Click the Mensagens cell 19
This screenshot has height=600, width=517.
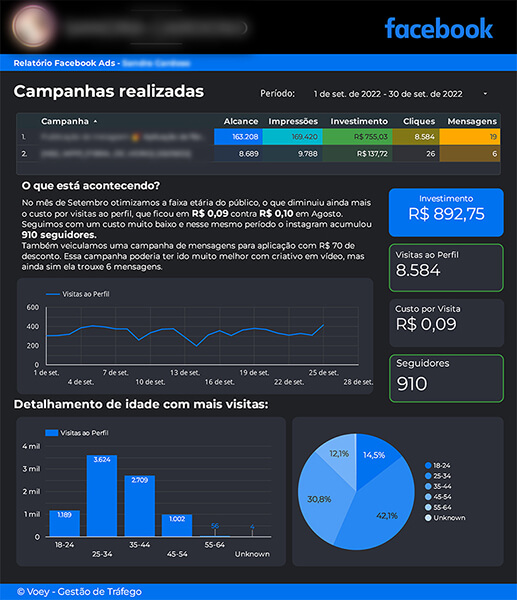(x=470, y=137)
